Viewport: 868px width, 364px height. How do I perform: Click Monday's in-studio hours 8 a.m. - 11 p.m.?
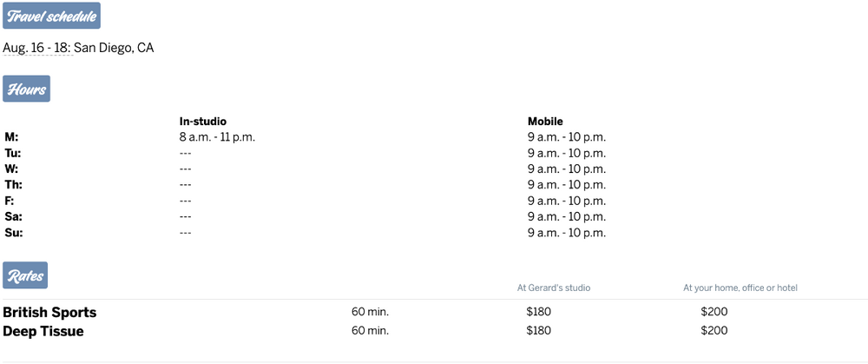coord(217,137)
